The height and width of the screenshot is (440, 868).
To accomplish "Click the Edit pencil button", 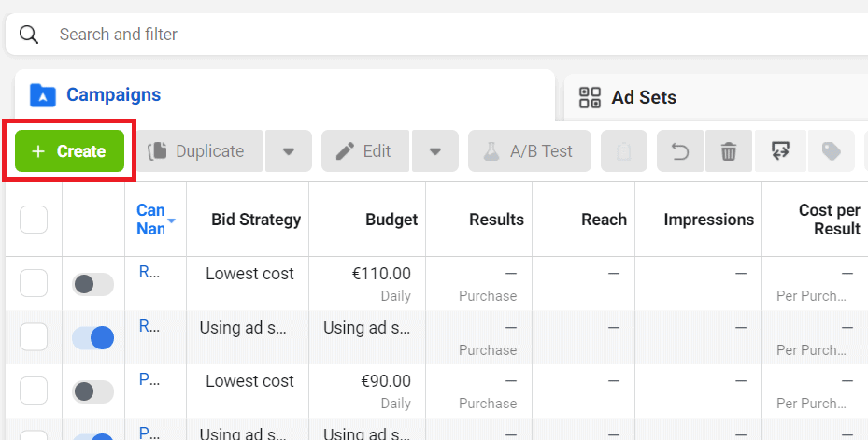I will (365, 151).
